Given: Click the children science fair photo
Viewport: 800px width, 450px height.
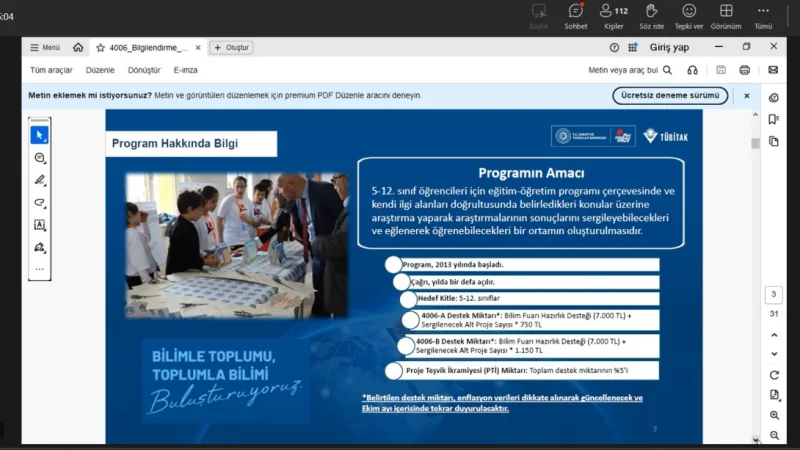Looking at the screenshot, I should tap(236, 245).
